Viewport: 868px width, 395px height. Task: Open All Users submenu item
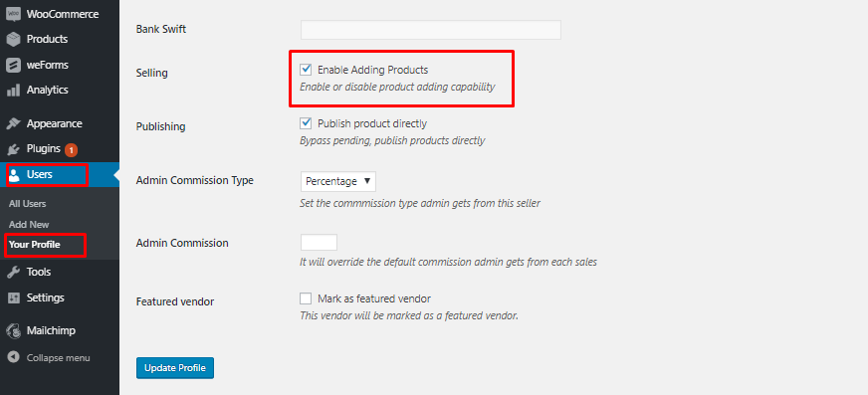27,204
